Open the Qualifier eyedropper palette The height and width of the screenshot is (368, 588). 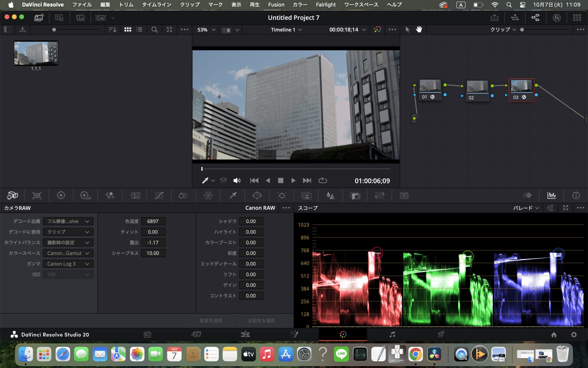click(233, 196)
